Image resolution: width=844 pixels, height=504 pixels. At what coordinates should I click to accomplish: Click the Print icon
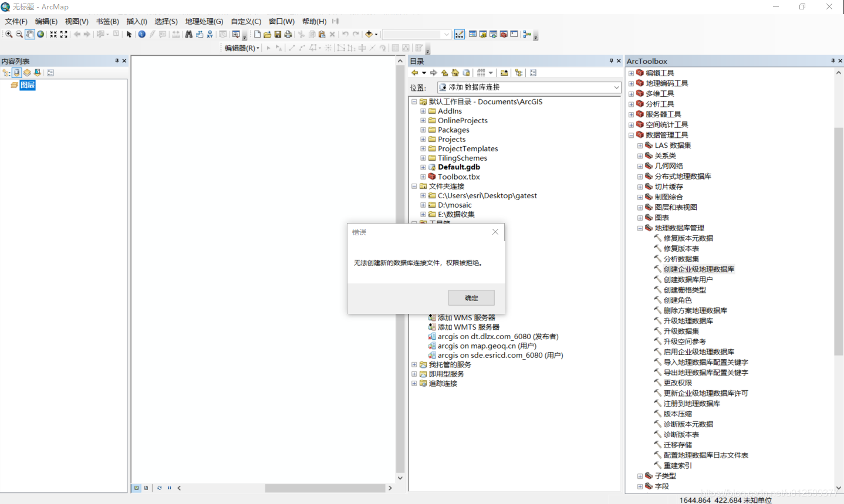288,35
